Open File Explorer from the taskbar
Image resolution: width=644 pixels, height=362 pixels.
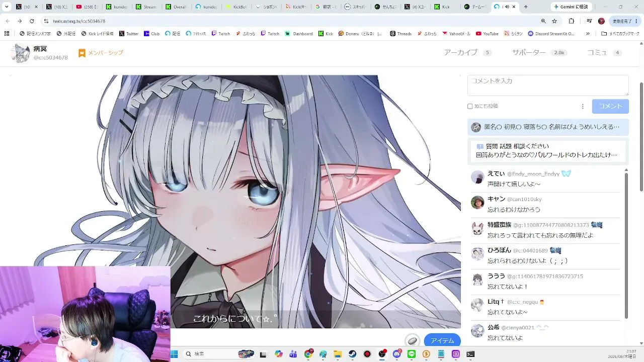click(338, 354)
